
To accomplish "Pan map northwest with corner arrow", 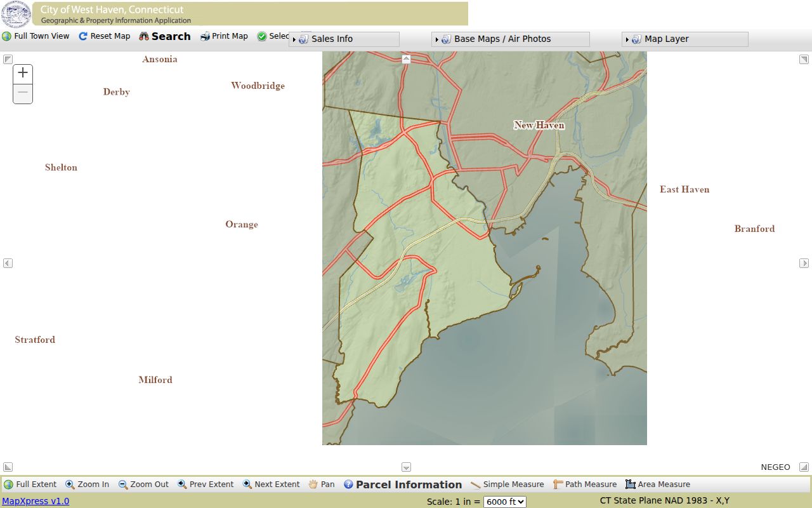I will coord(8,59).
